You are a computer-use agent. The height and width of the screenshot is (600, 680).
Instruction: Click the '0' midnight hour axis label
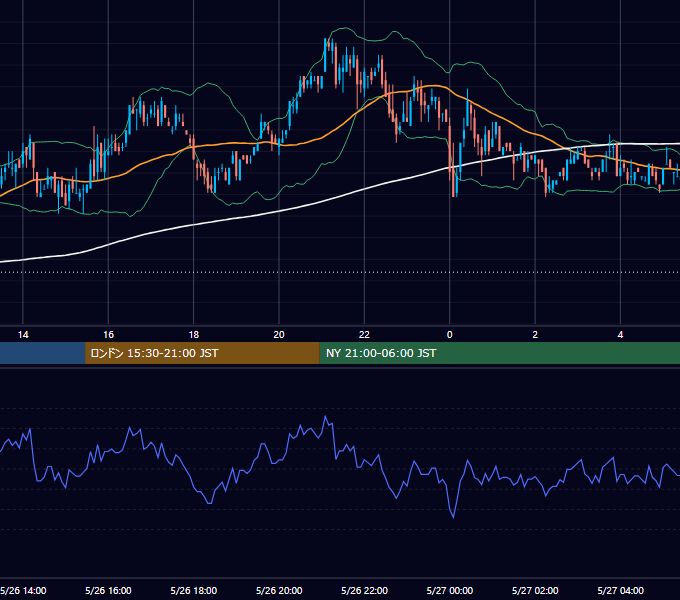(x=450, y=335)
